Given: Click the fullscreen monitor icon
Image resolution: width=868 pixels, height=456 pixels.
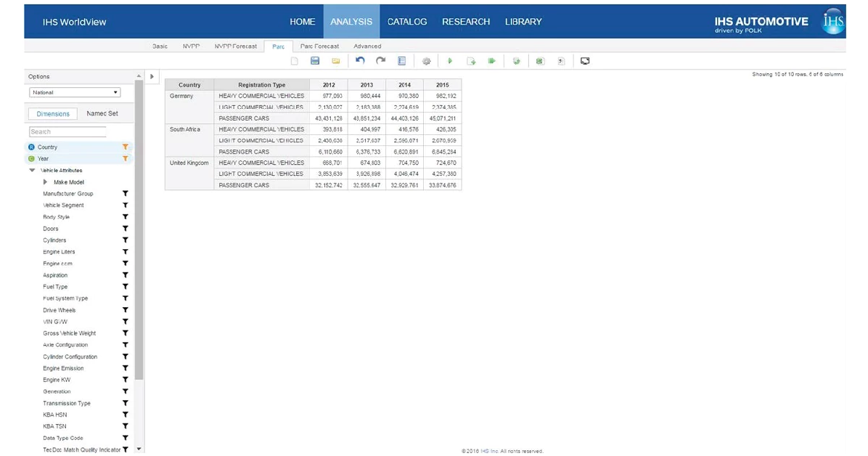Looking at the screenshot, I should pos(585,61).
